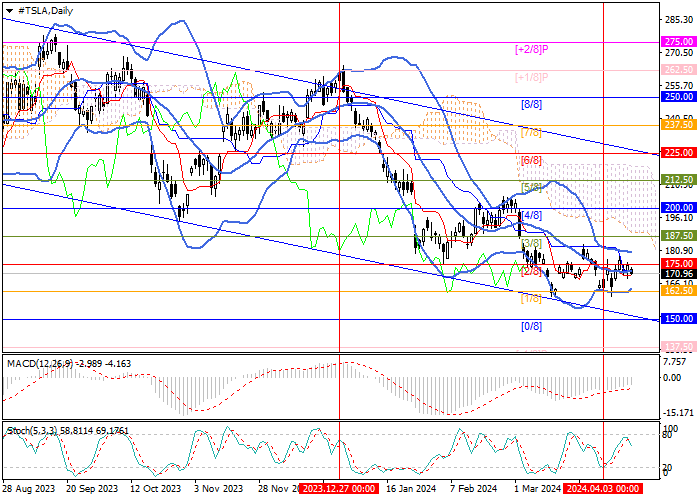Click the 12 Oct 2023 date label
This screenshot has height=500, width=700.
(156, 489)
